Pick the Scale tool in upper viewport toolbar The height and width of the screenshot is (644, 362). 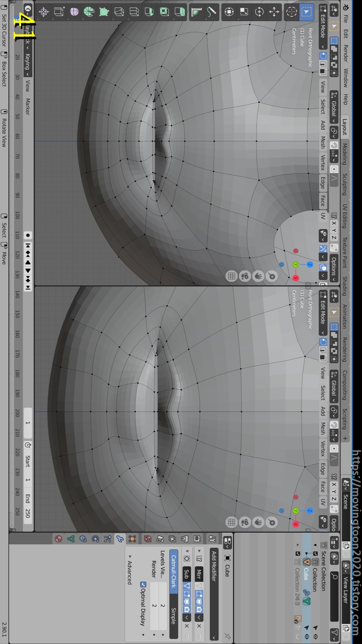pyautogui.click(x=244, y=12)
